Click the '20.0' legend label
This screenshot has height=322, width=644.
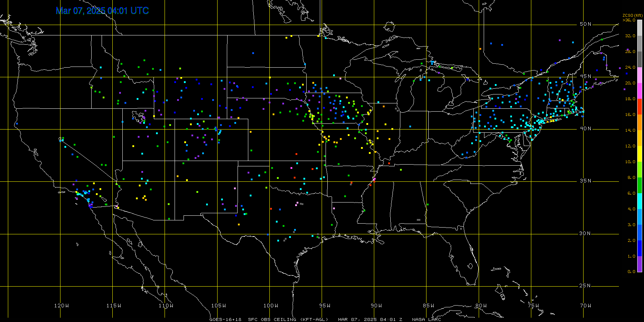pyautogui.click(x=630, y=83)
